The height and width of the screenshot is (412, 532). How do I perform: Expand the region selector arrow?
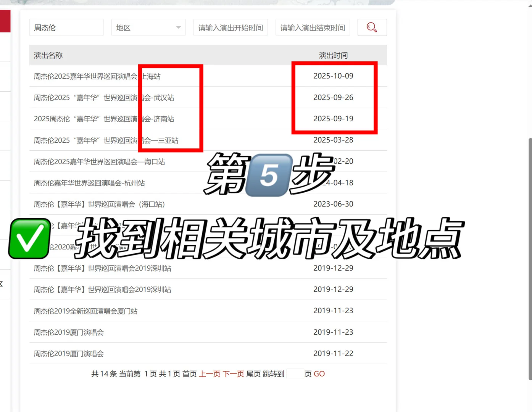tap(178, 27)
